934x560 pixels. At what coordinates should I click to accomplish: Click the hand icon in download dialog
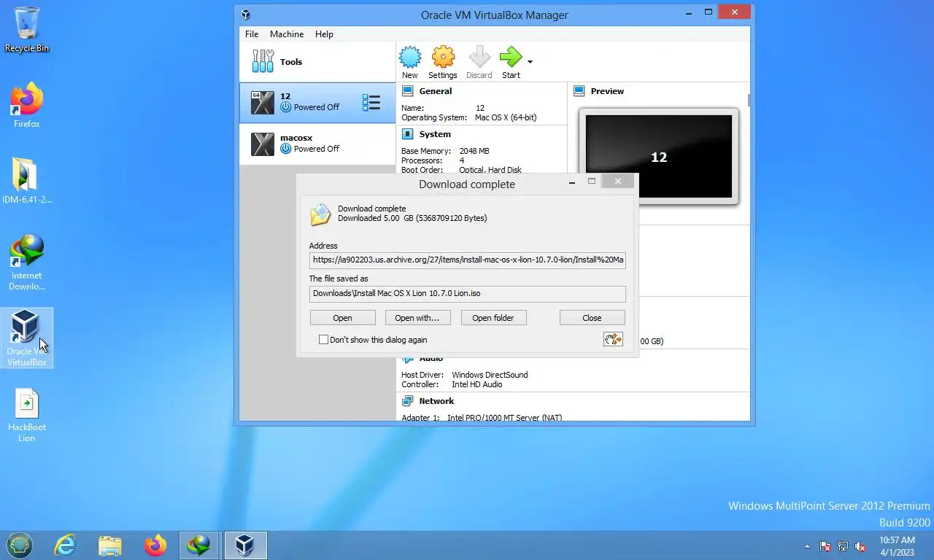tap(613, 339)
